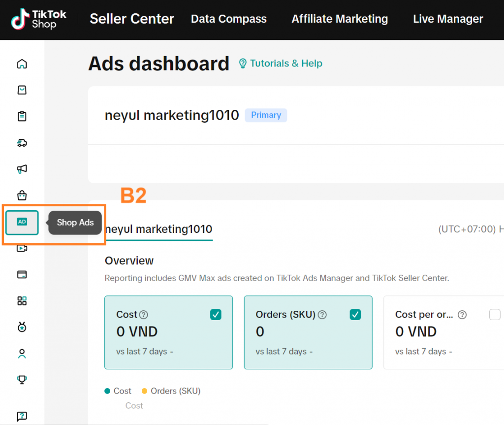Open the Tutorials & Help link

(x=281, y=64)
